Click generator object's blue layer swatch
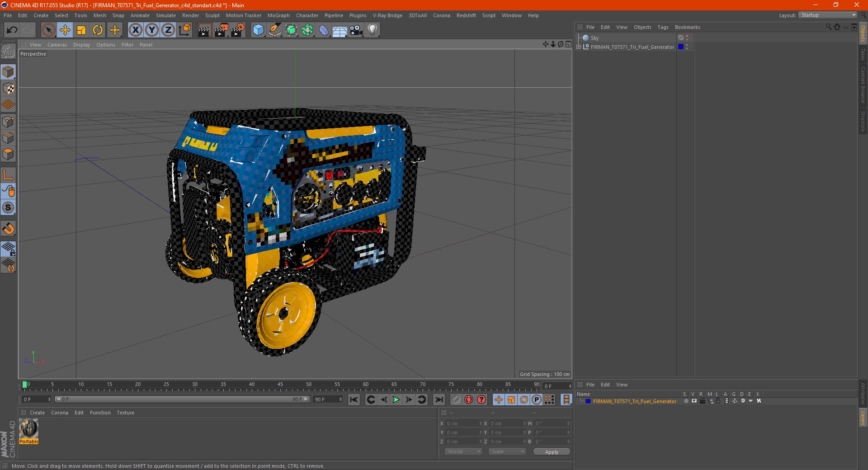The height and width of the screenshot is (470, 868). (681, 47)
